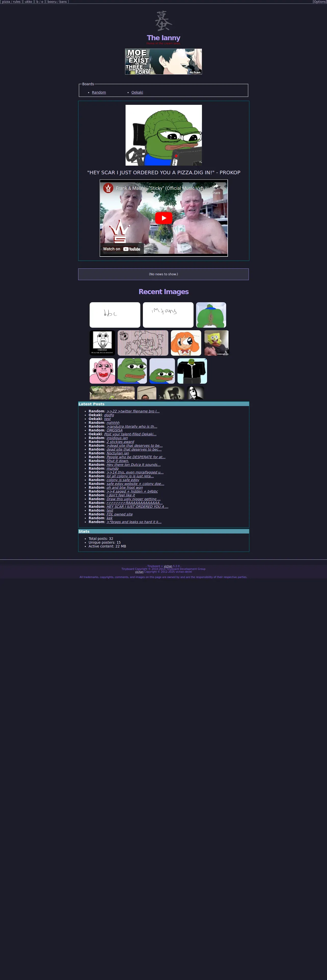
Task: Open Random post '2 stickies award'
Action: (x=120, y=442)
